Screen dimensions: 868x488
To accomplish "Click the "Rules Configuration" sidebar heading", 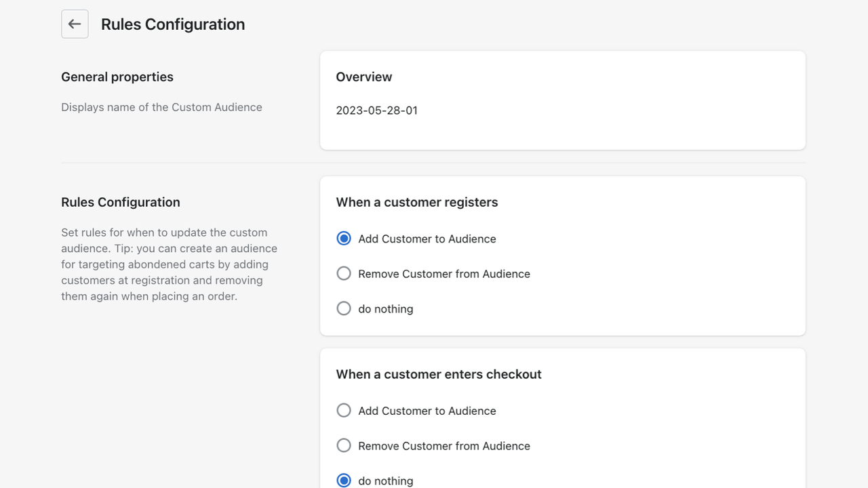I will click(120, 202).
